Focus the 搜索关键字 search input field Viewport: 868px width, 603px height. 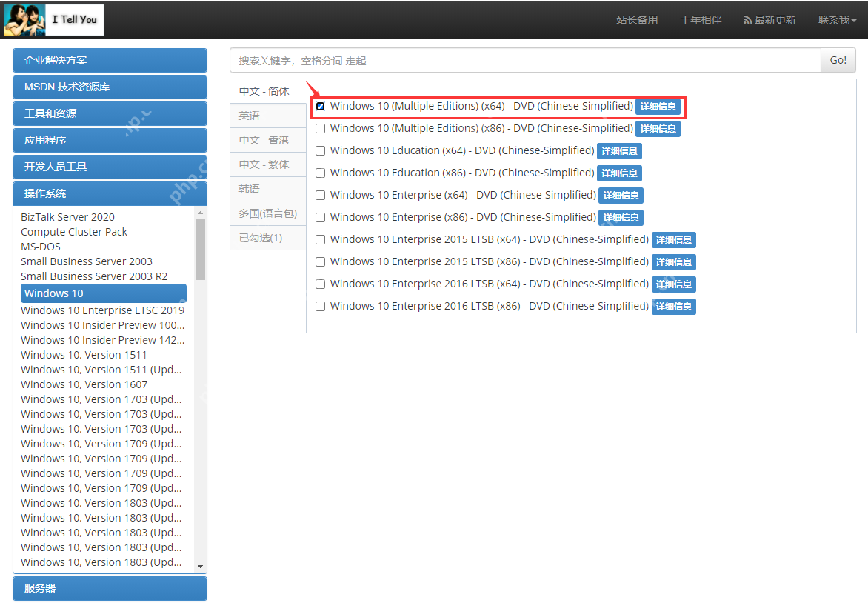coord(525,60)
